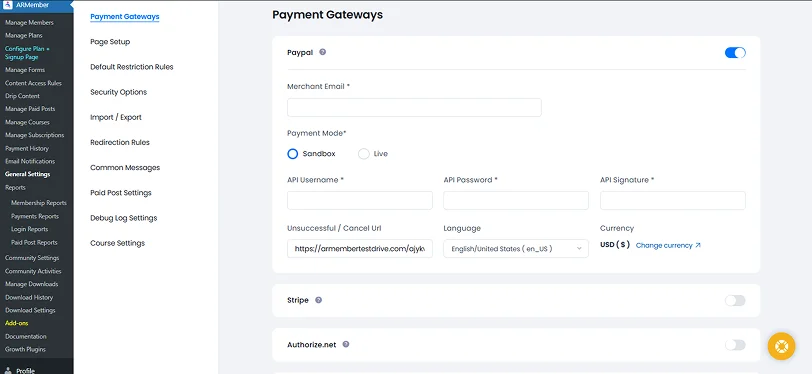Click the API Password field

[516, 200]
